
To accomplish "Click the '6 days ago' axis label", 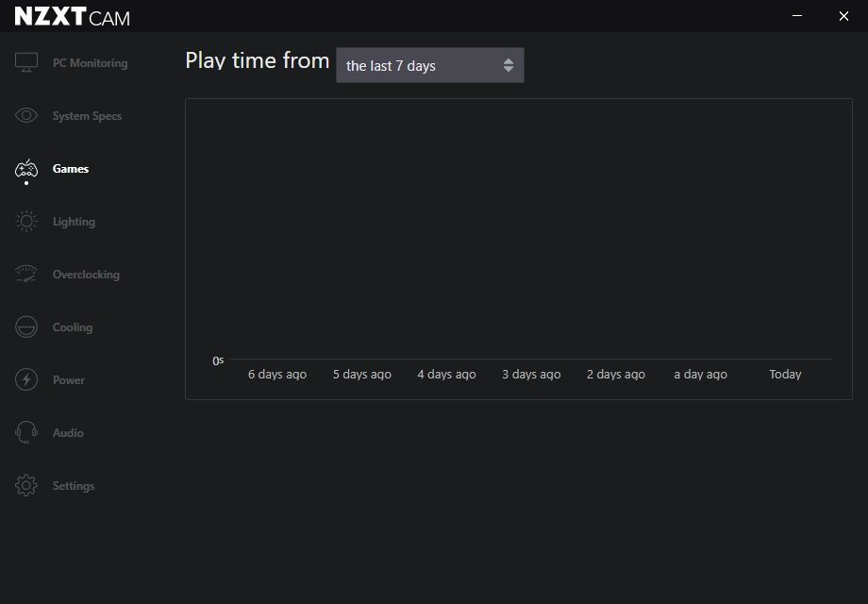I will [276, 375].
